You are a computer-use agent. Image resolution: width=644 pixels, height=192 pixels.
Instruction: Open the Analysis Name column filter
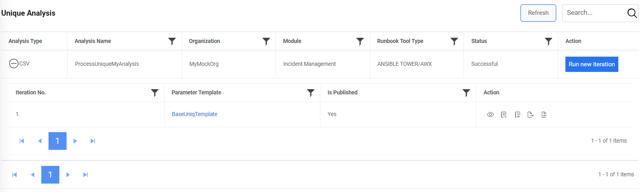172,41
